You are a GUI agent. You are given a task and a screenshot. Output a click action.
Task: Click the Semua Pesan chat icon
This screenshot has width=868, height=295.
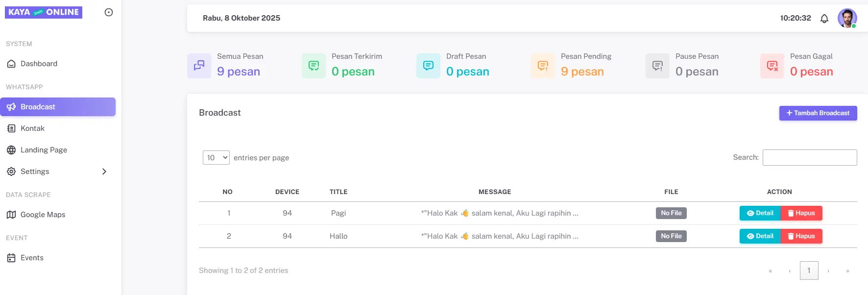click(x=199, y=66)
